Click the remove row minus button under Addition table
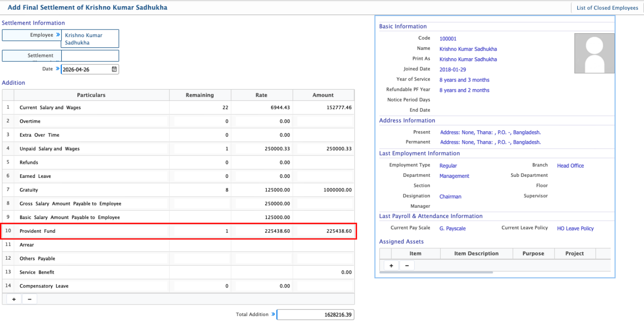Viewport: 644px width, 326px height. click(x=30, y=299)
